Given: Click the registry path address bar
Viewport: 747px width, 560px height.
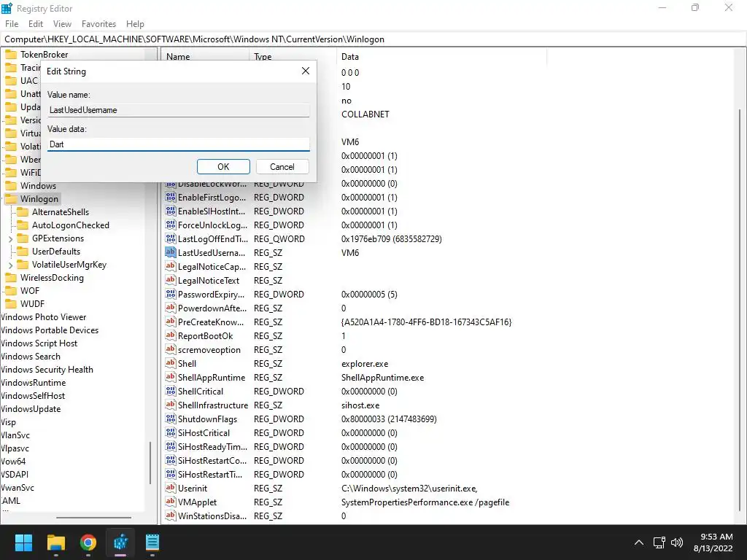Looking at the screenshot, I should [x=373, y=39].
